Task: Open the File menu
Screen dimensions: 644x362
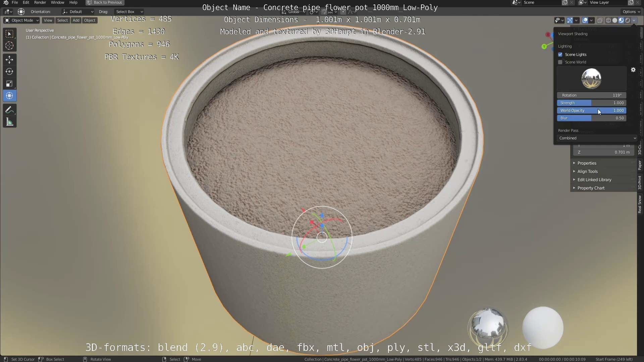Action: point(15,2)
